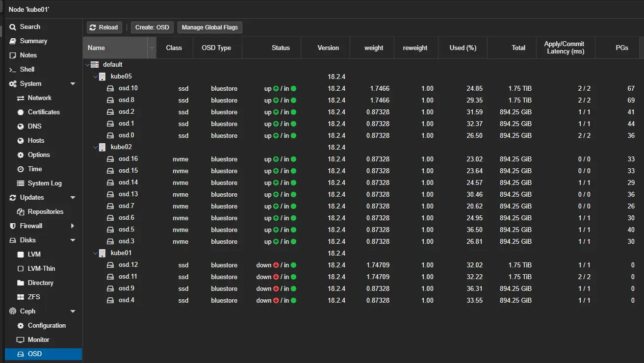Click the Search magnifier icon in sidebar
Image resolution: width=644 pixels, height=363 pixels.
pyautogui.click(x=13, y=27)
